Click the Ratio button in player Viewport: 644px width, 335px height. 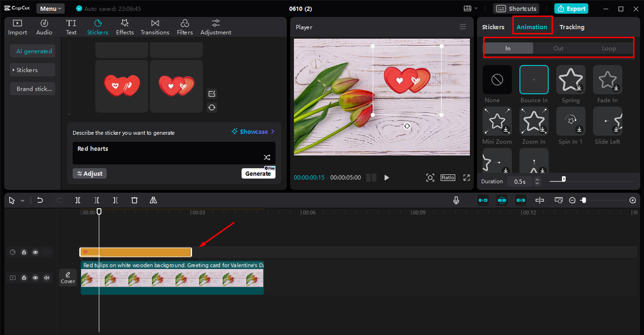[x=448, y=178]
